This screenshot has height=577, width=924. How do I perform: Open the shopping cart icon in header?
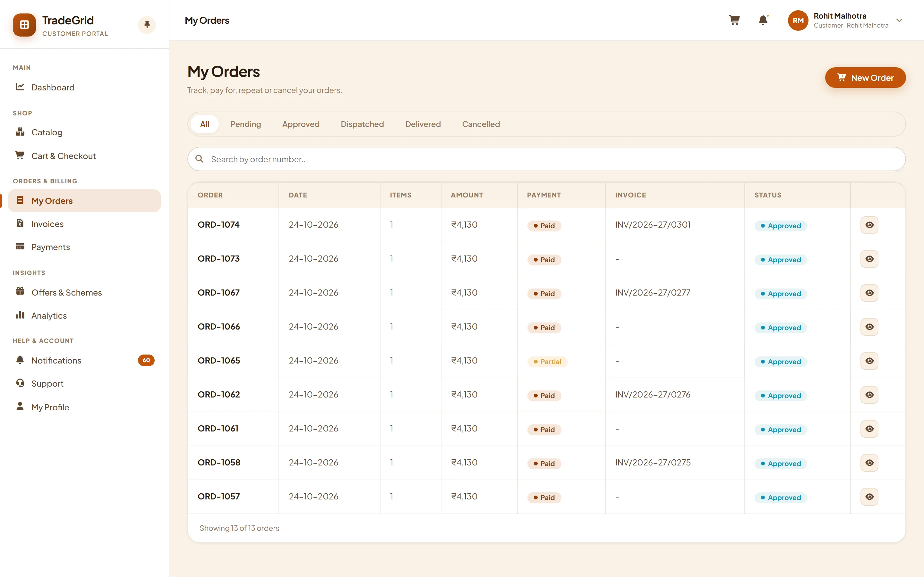coord(734,20)
